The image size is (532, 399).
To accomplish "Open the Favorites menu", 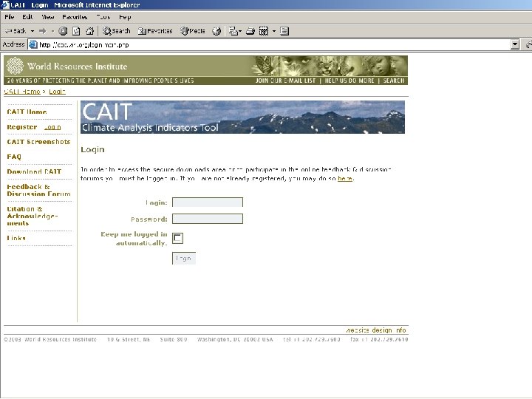I will [x=75, y=17].
